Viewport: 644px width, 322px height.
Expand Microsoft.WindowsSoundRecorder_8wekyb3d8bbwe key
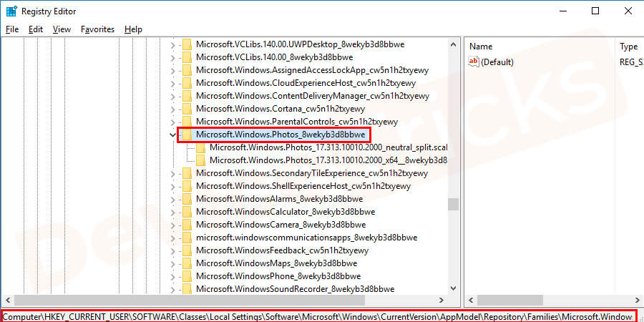tap(172, 289)
